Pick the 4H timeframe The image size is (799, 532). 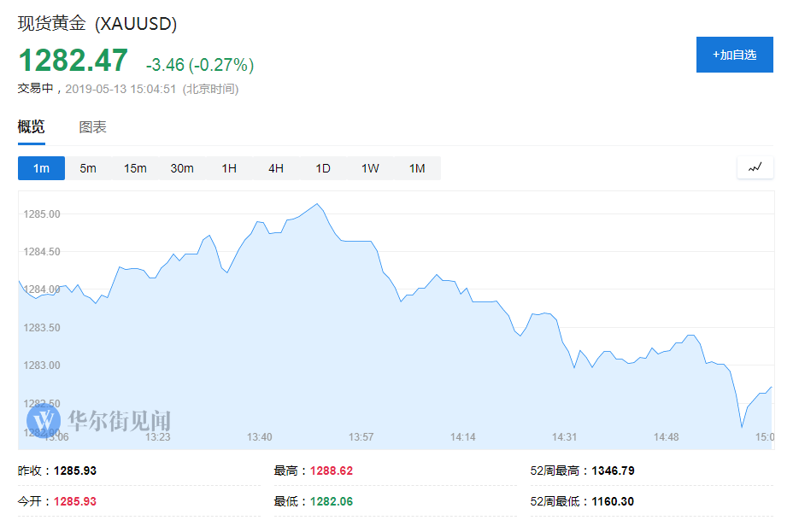pos(276,168)
